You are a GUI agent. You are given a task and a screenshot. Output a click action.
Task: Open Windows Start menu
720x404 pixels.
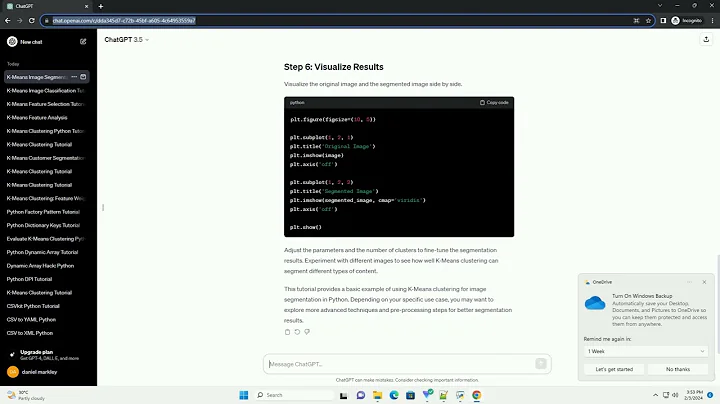point(244,395)
